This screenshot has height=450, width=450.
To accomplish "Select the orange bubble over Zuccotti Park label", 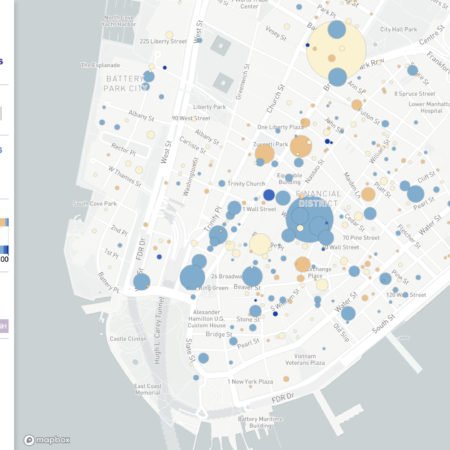I will 265,153.
